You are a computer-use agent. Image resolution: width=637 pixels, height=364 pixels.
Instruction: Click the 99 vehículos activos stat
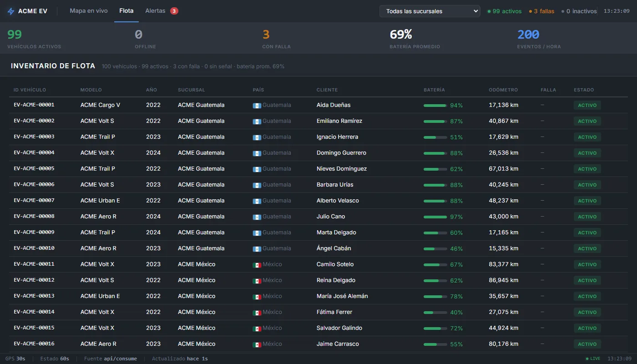[x=34, y=39]
